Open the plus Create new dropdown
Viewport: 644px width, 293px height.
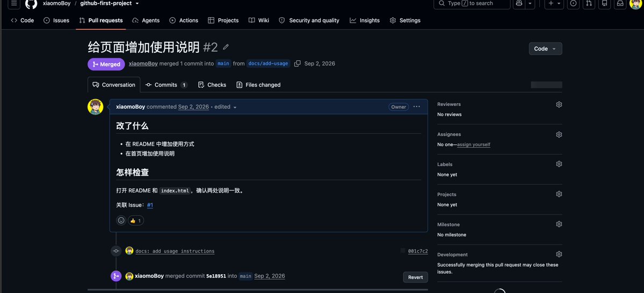554,3
